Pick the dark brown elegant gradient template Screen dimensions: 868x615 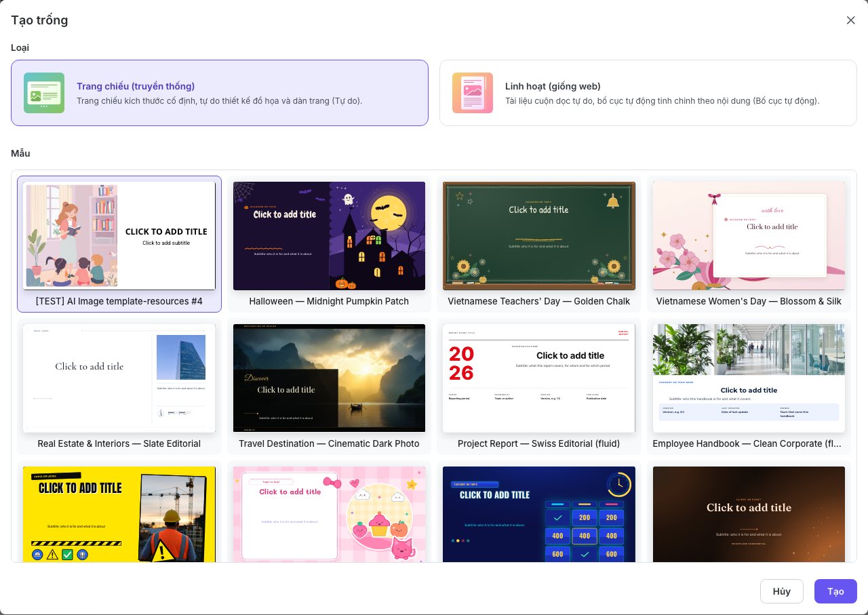click(749, 513)
